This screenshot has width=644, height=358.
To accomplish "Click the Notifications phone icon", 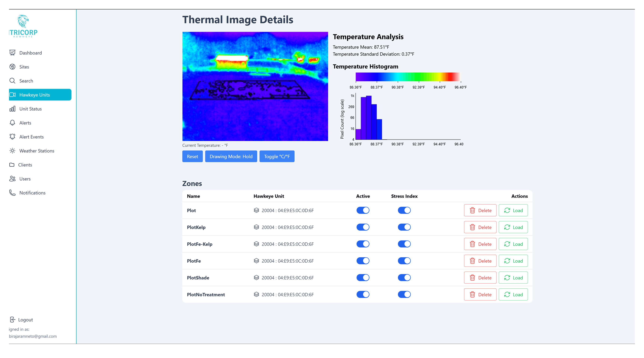I will click(12, 193).
